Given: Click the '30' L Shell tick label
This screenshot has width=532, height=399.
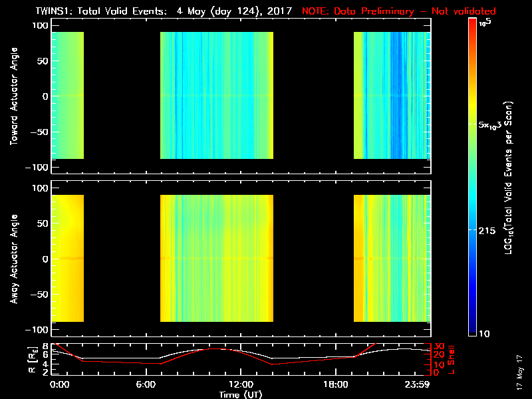Looking at the screenshot, I should (439, 346).
